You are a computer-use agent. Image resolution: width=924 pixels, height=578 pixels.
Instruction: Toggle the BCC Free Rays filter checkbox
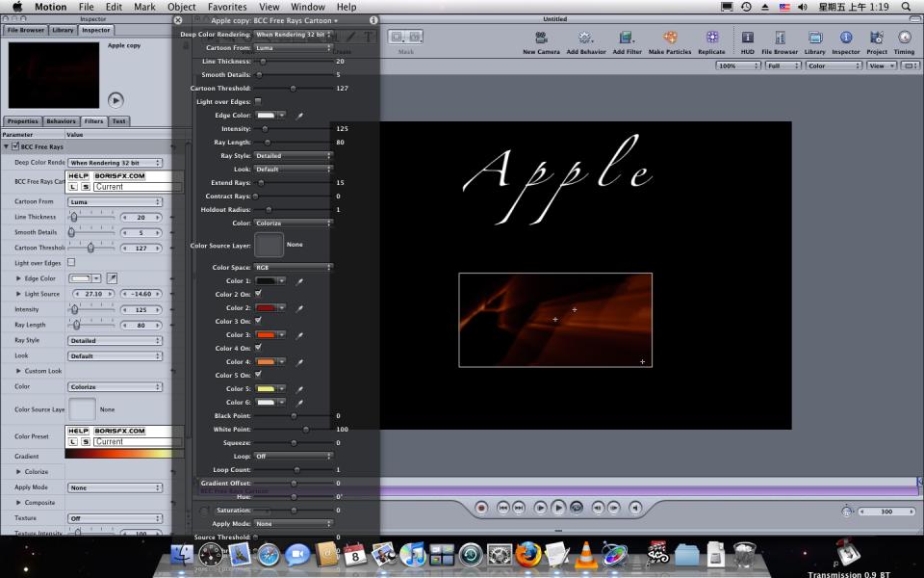point(15,146)
